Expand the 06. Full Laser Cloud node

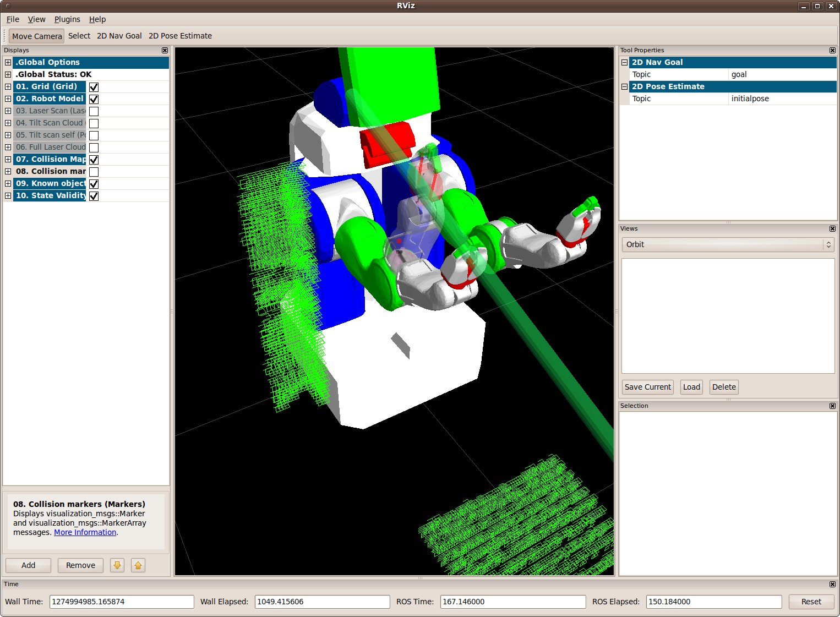[8, 147]
